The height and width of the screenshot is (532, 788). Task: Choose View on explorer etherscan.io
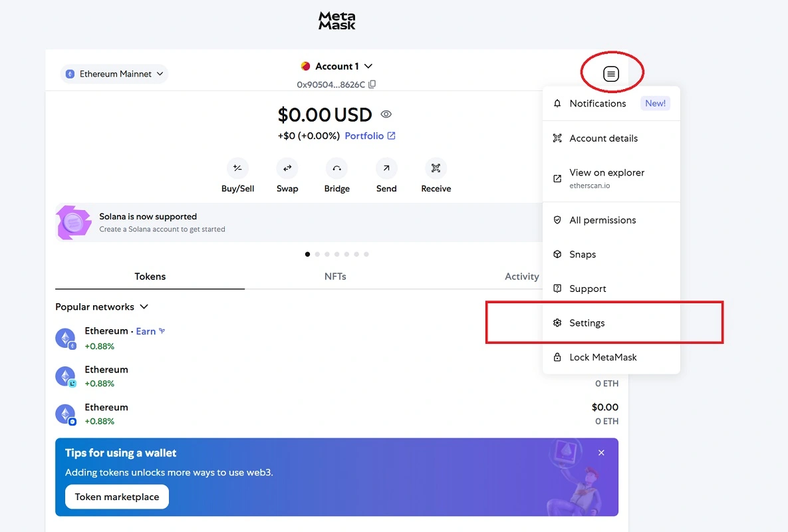click(x=611, y=178)
